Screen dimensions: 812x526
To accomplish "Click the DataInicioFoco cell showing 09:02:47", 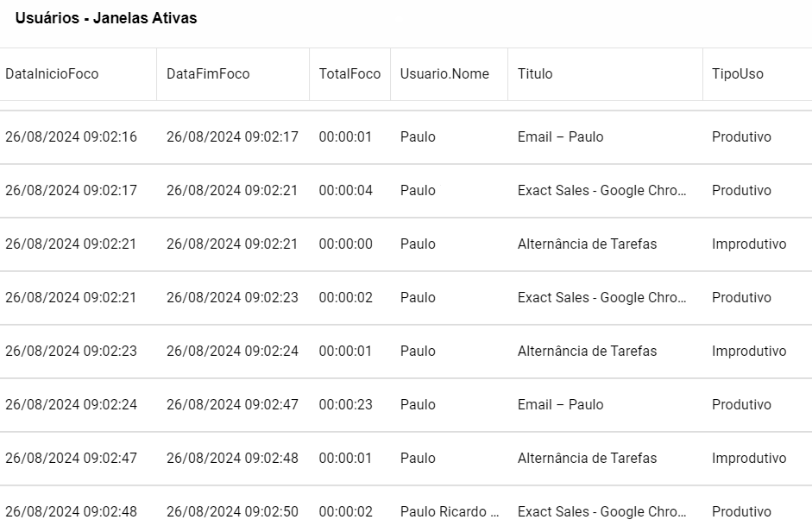I will 71,459.
